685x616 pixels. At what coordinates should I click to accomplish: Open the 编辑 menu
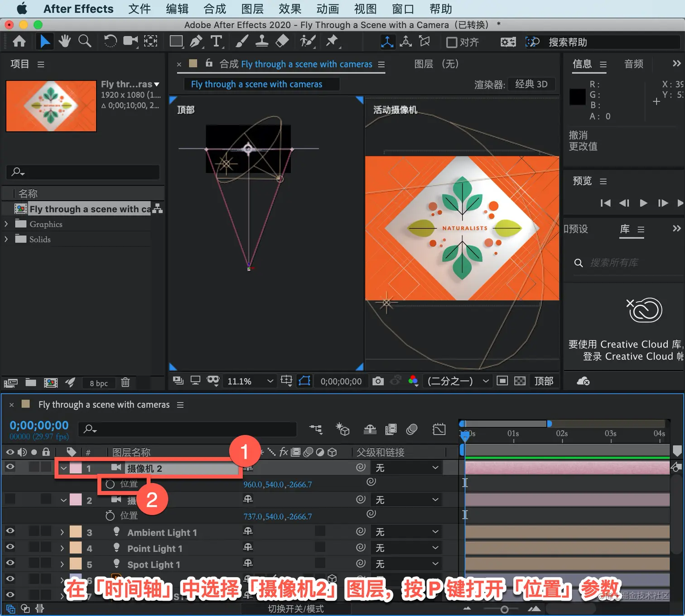point(177,9)
